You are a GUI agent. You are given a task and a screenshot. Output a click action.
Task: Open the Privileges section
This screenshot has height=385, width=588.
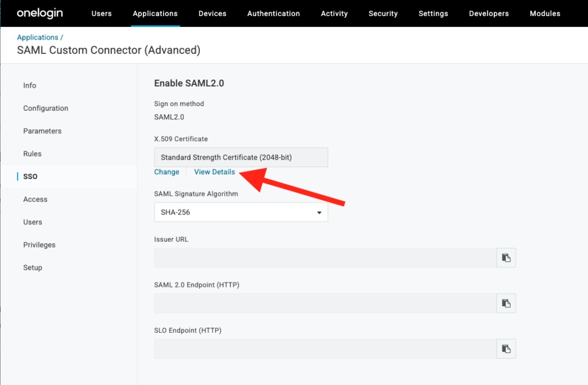39,244
